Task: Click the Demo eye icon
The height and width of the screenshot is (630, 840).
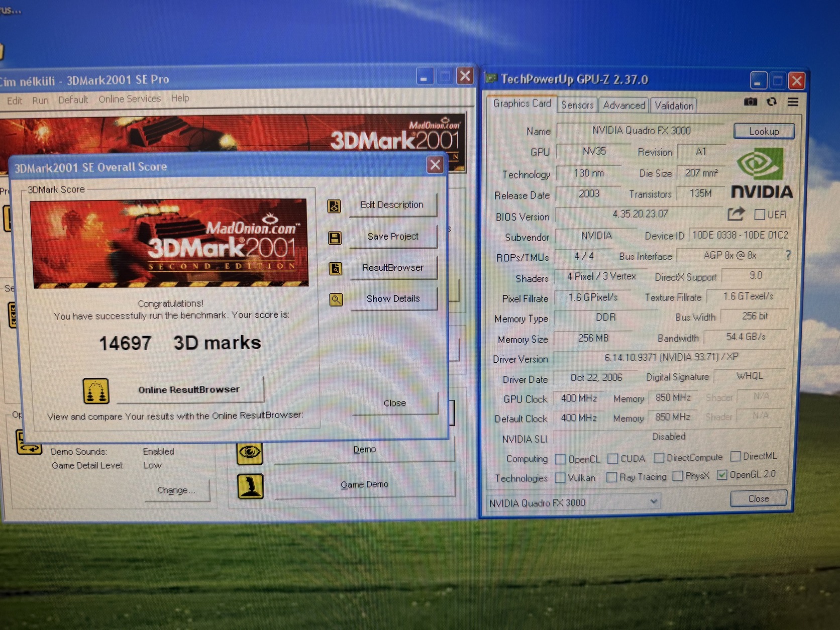Action: pyautogui.click(x=250, y=452)
